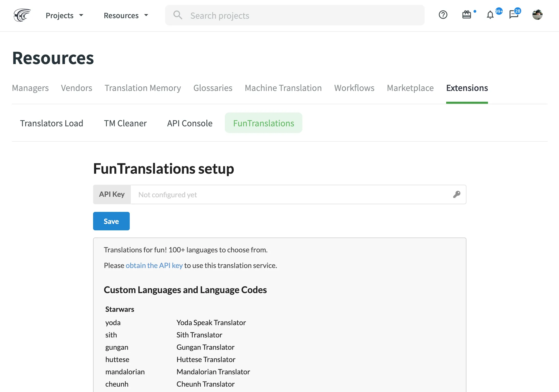Switch to the API Console tab
559x392 pixels.
point(190,123)
